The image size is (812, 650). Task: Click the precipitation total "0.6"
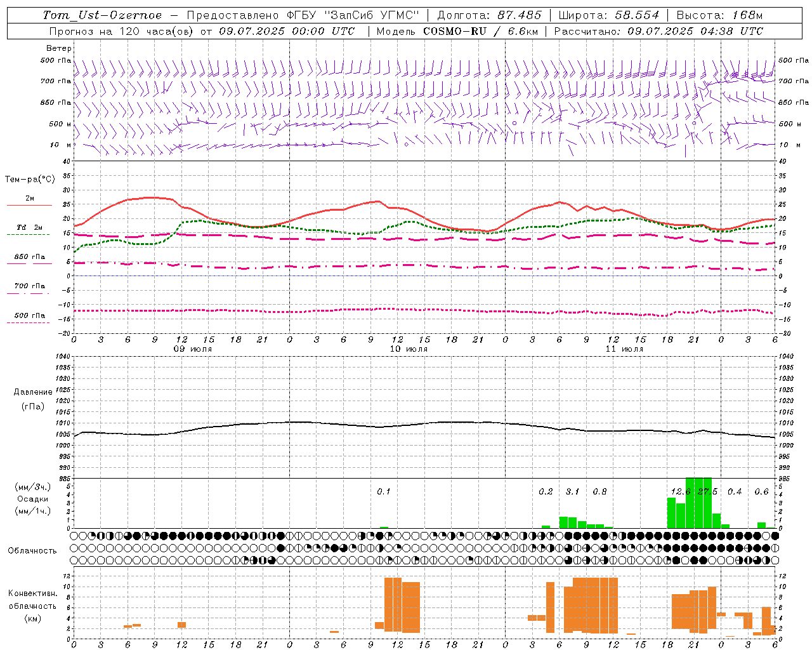tap(761, 492)
